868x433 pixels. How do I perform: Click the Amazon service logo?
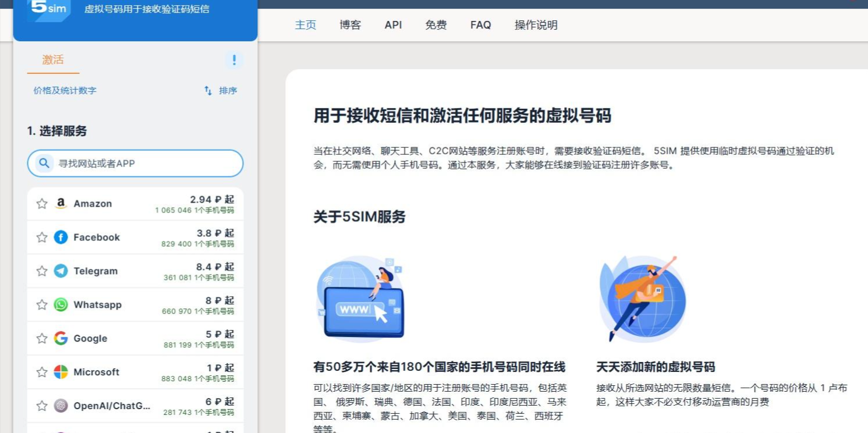(61, 204)
